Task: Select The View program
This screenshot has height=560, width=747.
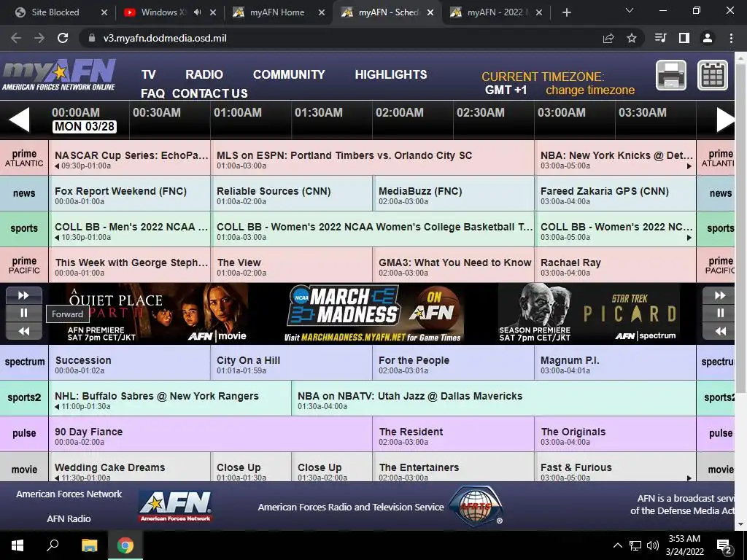Action: (291, 265)
